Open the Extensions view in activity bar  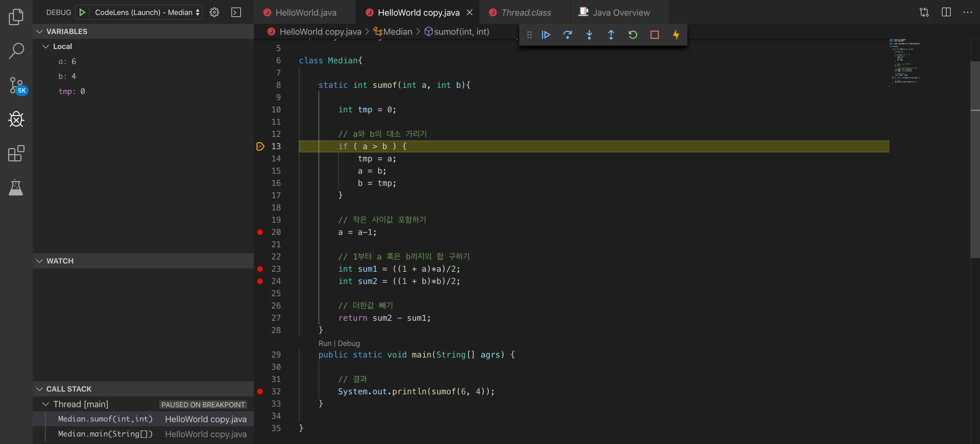point(16,154)
